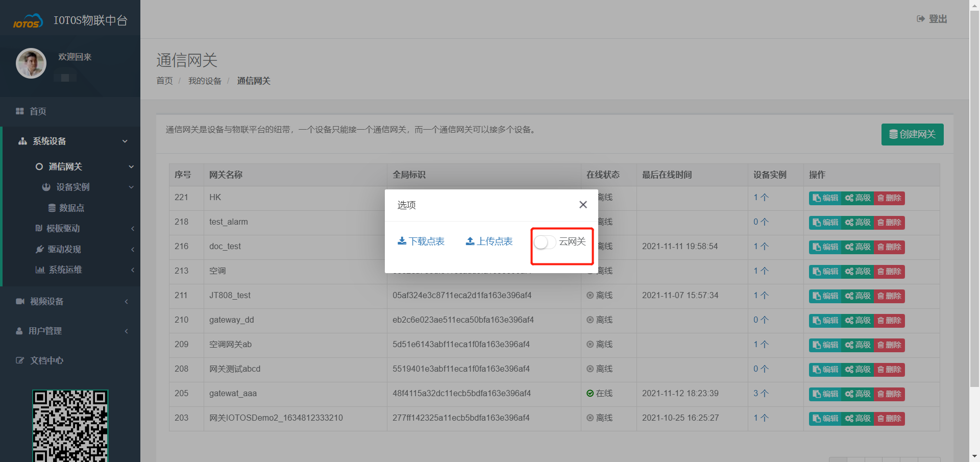Screen dimensions: 980x462
Task: Toggle the 云网关 switch on
Action: [545, 242]
